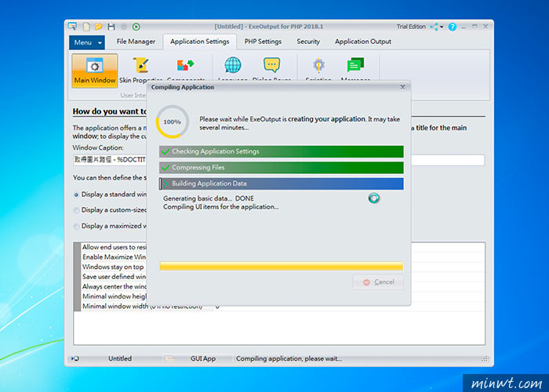Expand the Menu button dropdown arrow

[100, 42]
